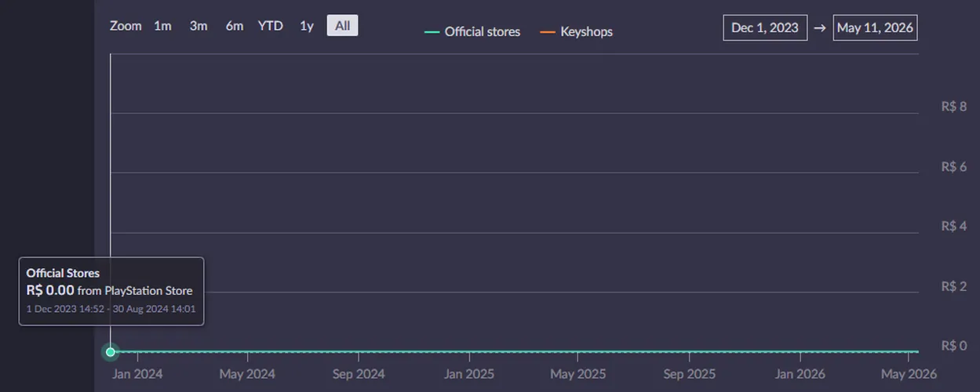
Task: Click the May 2026 x-axis label
Action: pyautogui.click(x=909, y=374)
